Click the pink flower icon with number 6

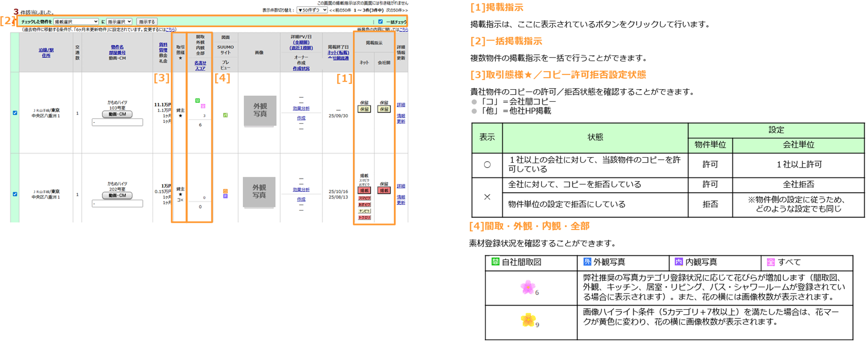point(527,288)
